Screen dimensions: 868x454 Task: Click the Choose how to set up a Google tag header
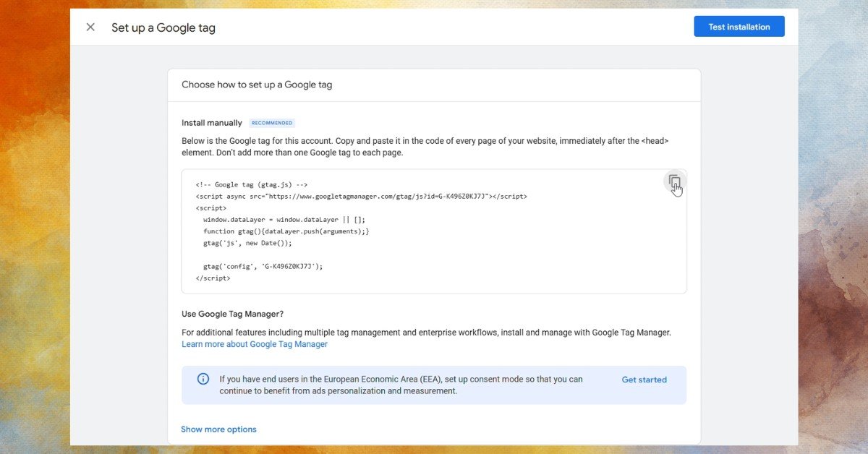coord(257,85)
